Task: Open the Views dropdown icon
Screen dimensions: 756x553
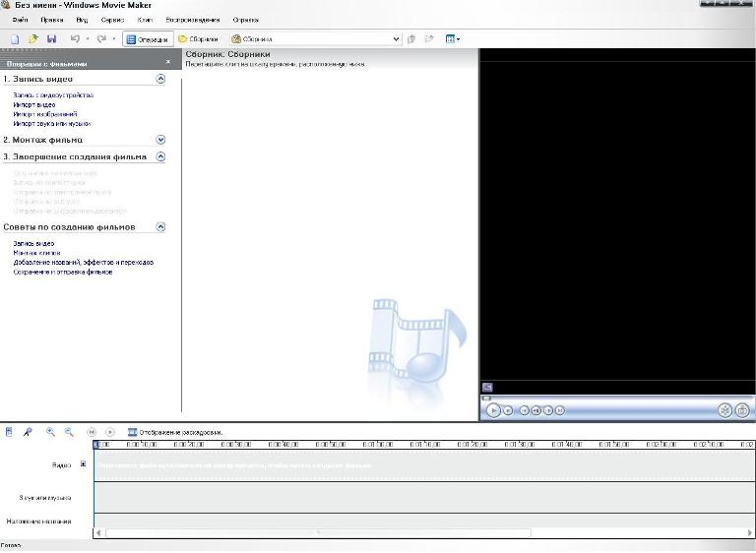Action: [x=452, y=39]
